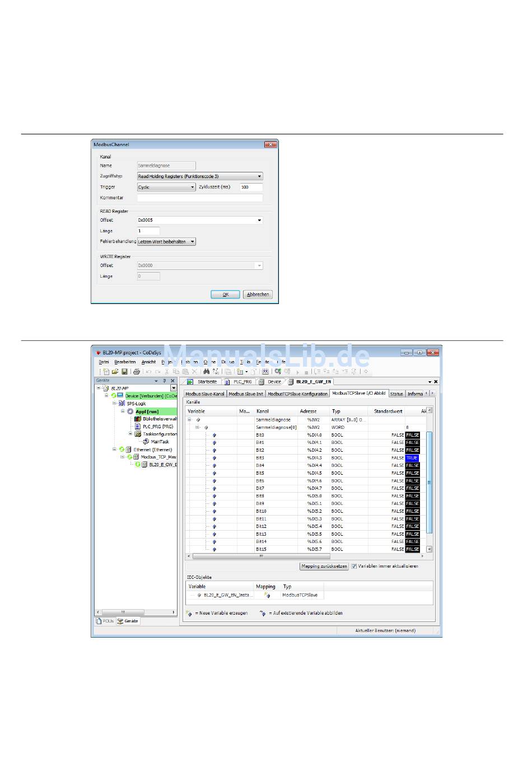
Task: Click the mapping icon in IEC-Objekte row
Action: [267, 595]
